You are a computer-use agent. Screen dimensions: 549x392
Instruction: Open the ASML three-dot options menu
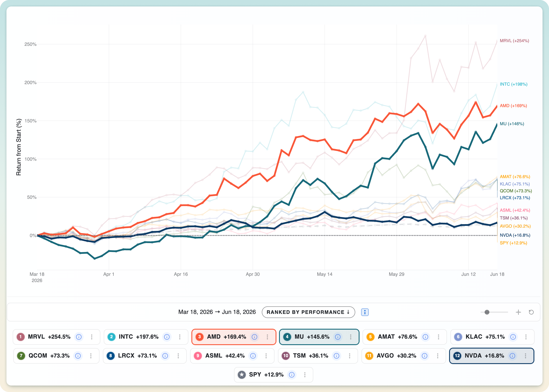coord(266,356)
